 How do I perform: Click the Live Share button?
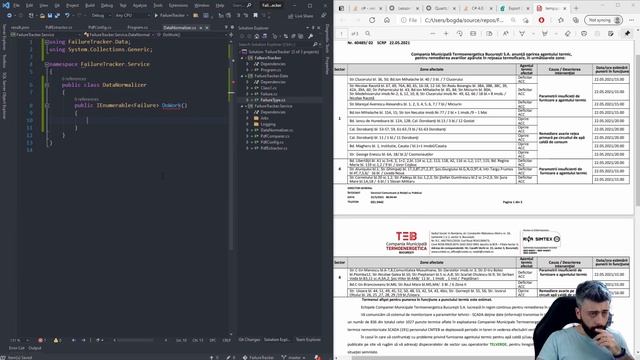pos(300,16)
